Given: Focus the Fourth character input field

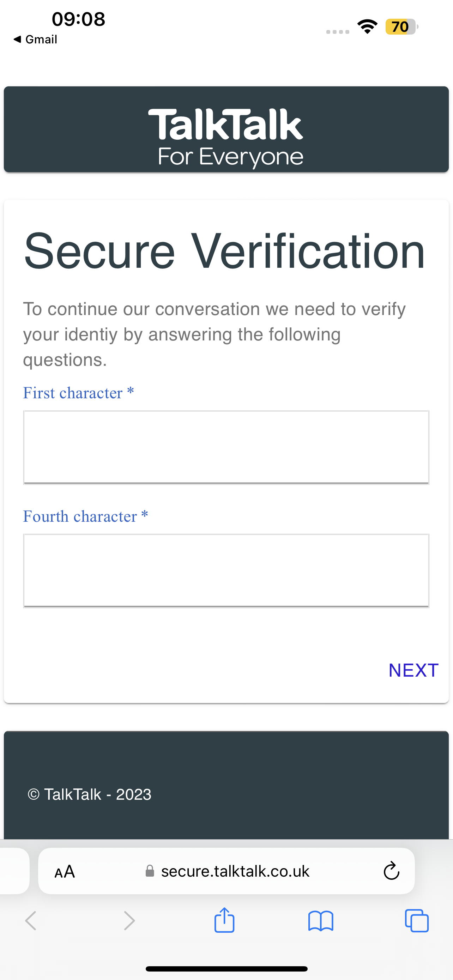Looking at the screenshot, I should point(226,570).
